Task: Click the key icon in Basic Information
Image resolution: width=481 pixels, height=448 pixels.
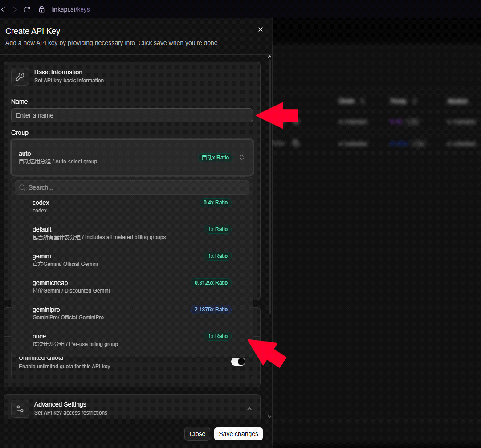Action: pos(20,76)
